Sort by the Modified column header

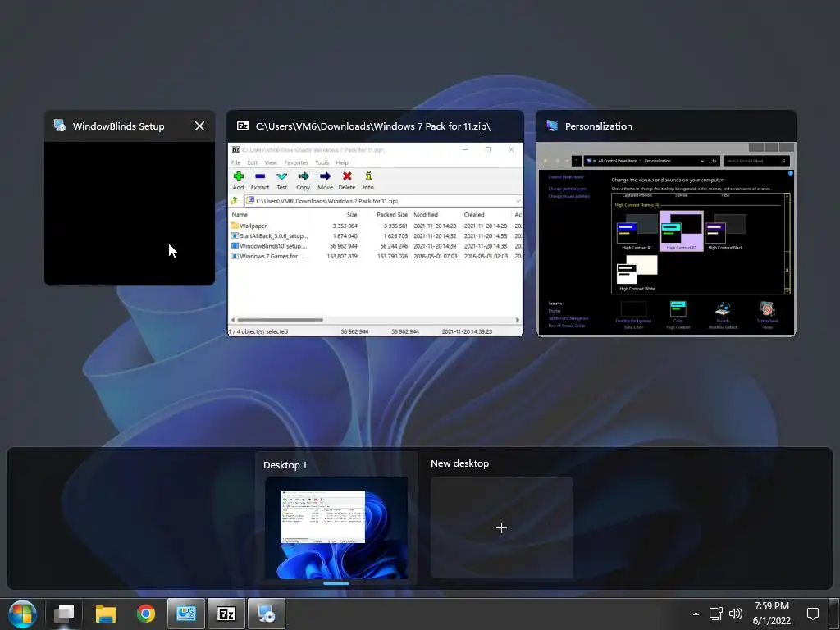(426, 214)
